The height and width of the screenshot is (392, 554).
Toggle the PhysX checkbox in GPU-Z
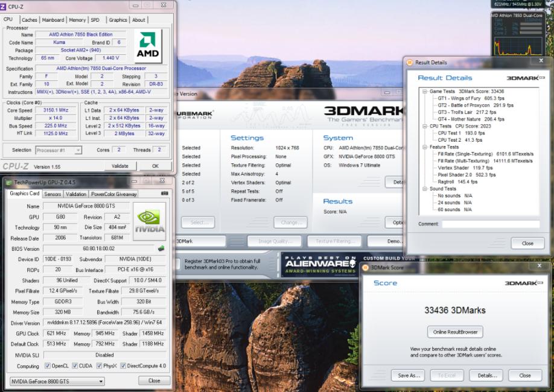[99, 366]
